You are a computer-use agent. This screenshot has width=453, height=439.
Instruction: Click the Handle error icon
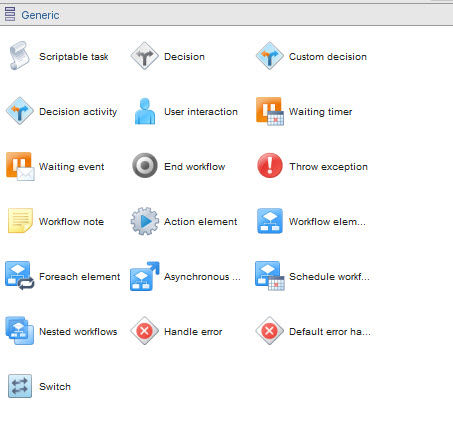[144, 330]
